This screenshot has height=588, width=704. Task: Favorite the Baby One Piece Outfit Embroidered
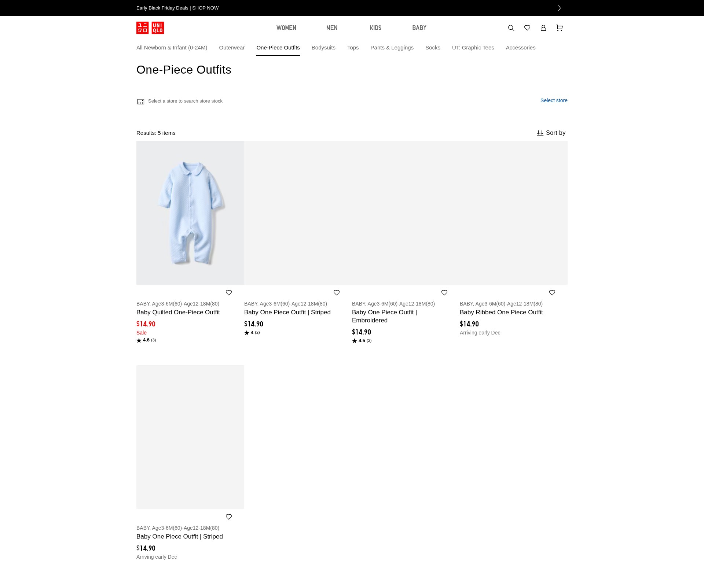click(444, 293)
